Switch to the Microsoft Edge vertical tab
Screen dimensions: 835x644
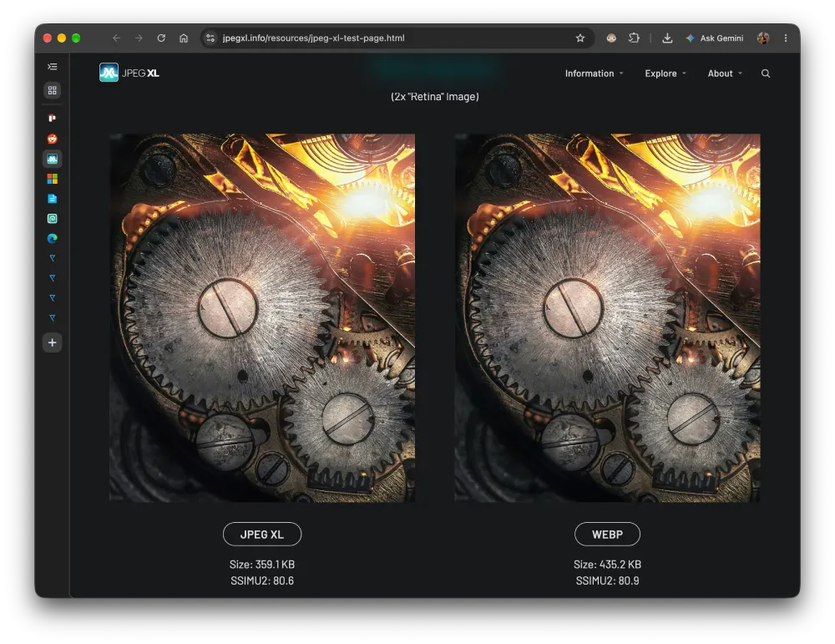52,238
